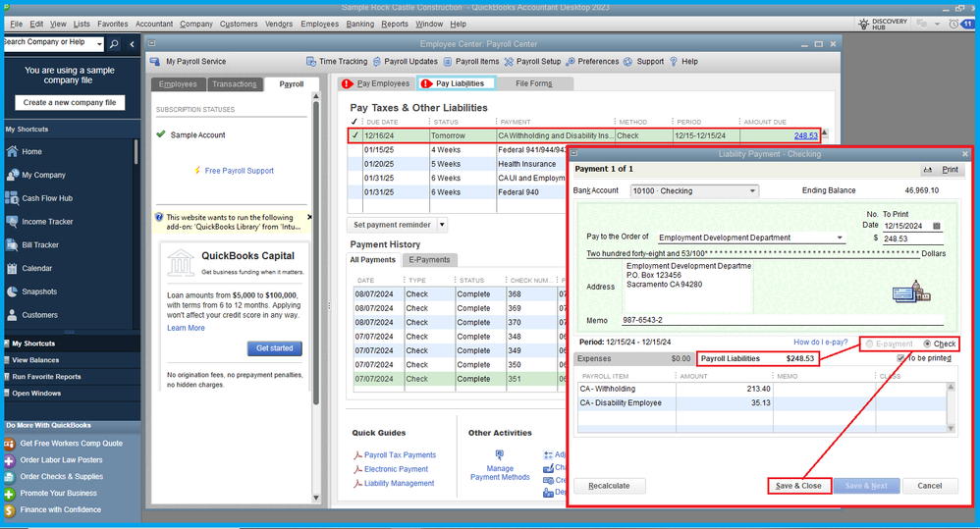
Task: Select the Check radio button
Action: [927, 344]
